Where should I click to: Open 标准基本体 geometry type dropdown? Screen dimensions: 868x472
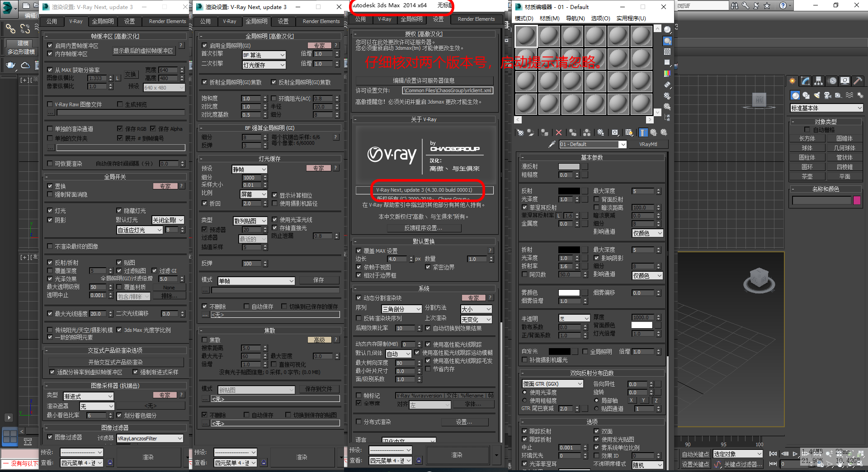[x=826, y=108]
